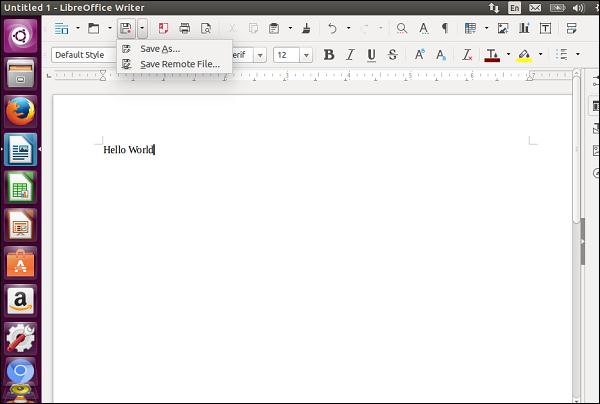Toggle Underline formatting
600x404 pixels.
coord(371,54)
